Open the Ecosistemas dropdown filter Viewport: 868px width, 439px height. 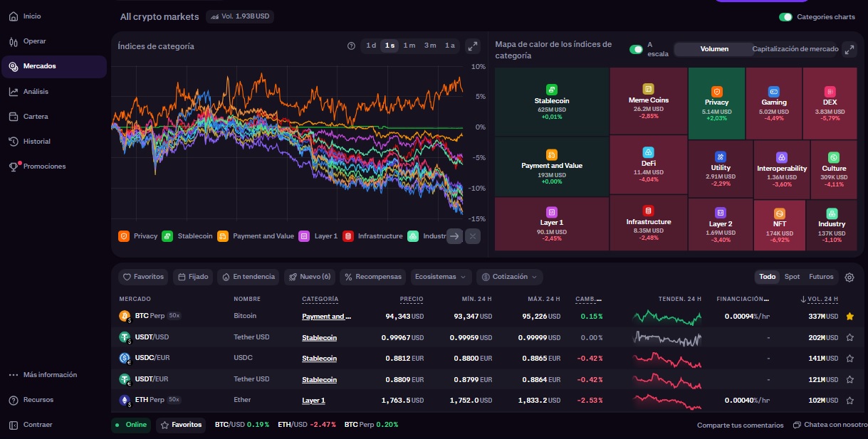tap(441, 277)
